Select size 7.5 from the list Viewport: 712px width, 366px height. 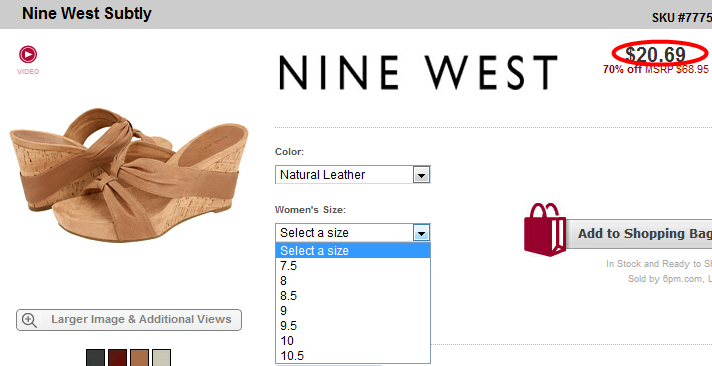click(x=353, y=266)
